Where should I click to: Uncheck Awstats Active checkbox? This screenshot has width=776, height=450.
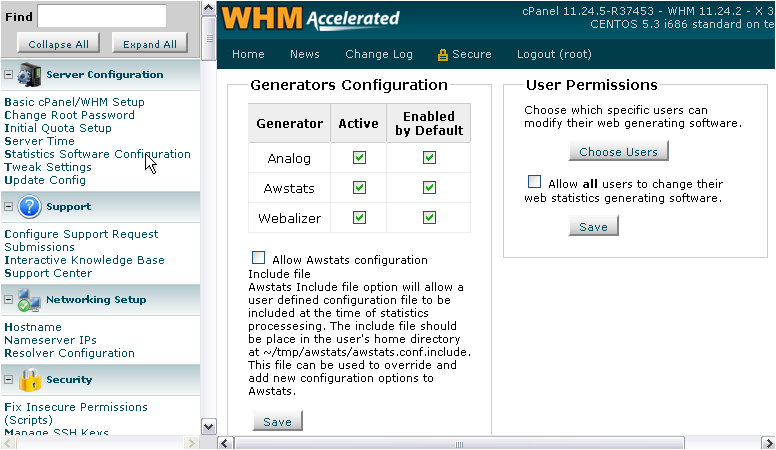[x=359, y=188]
